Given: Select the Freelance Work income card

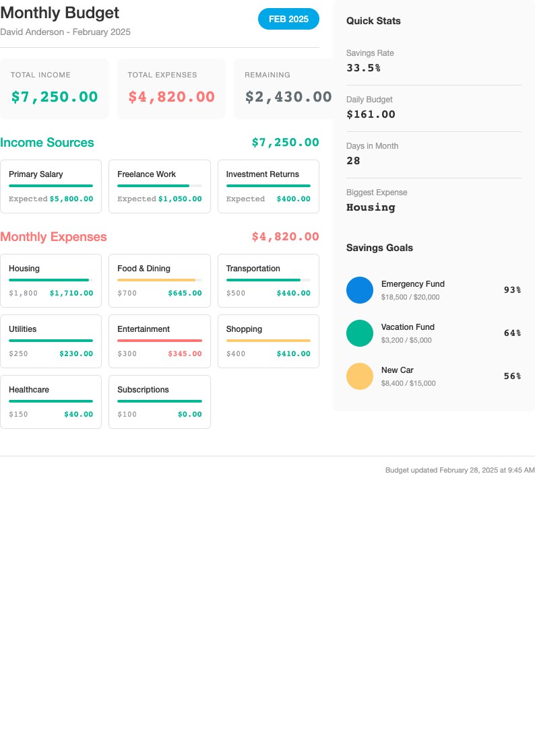Looking at the screenshot, I should [160, 186].
